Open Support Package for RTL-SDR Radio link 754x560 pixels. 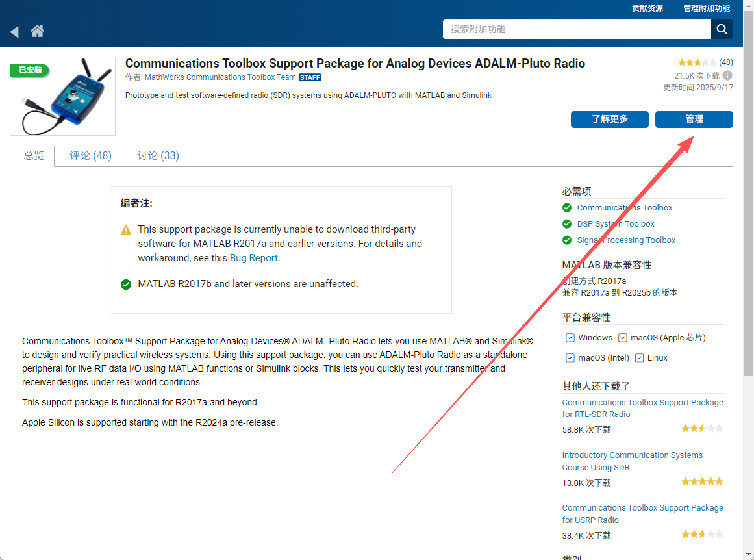[x=642, y=409]
